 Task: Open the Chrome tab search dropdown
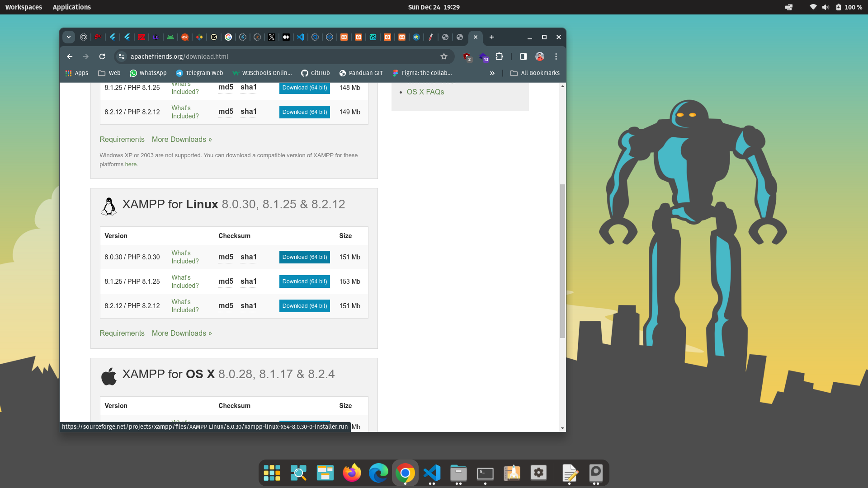69,37
